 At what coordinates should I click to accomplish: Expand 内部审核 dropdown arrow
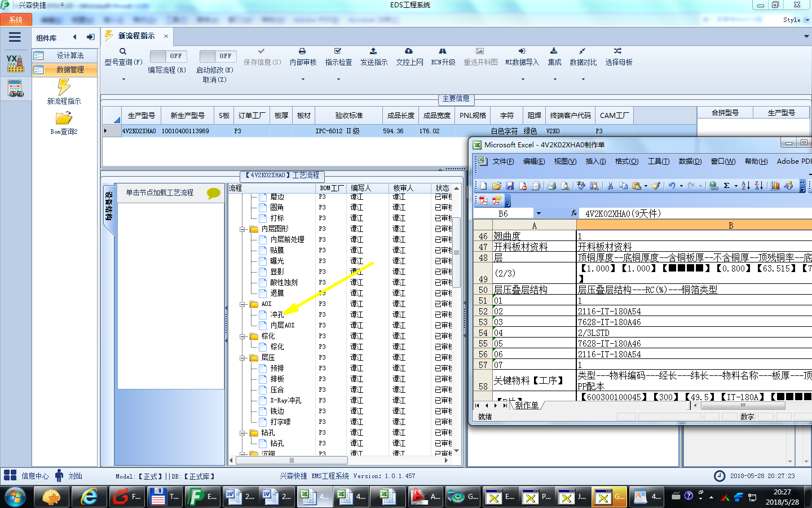click(303, 80)
